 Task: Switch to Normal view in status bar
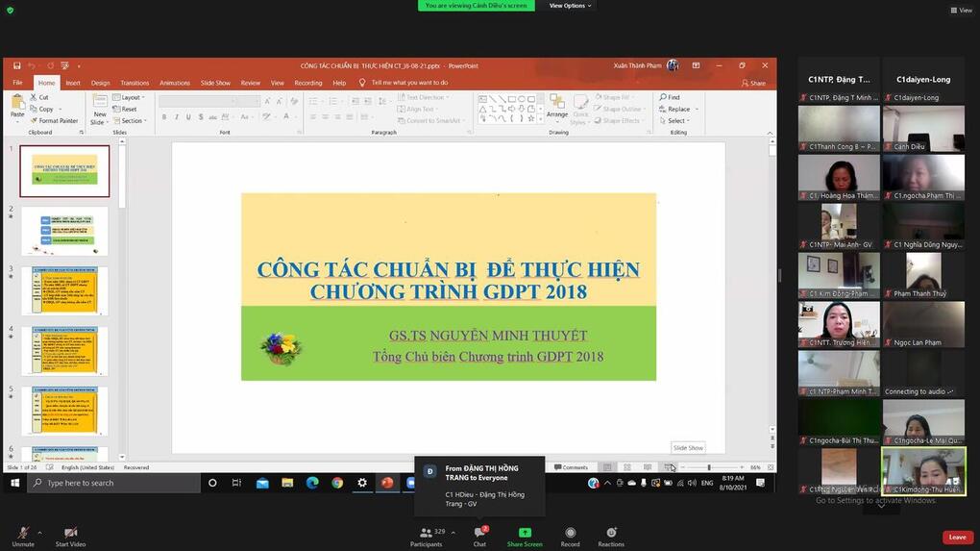[x=607, y=467]
